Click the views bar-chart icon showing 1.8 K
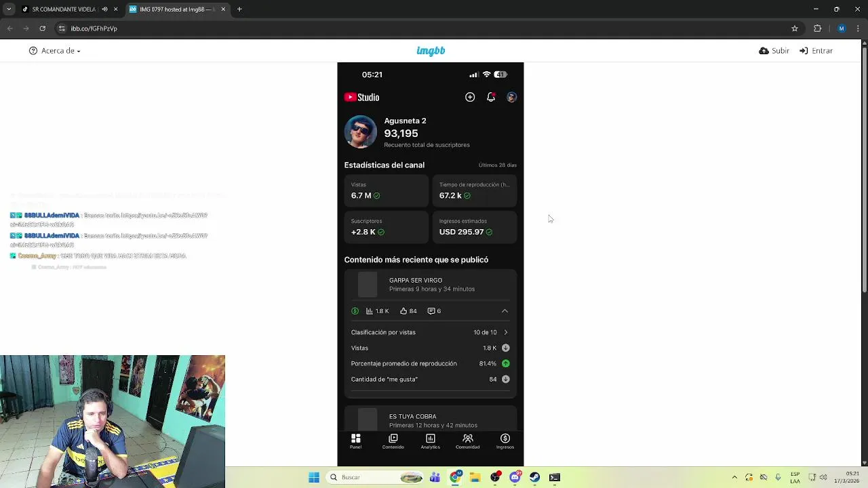868x488 pixels. (x=370, y=310)
